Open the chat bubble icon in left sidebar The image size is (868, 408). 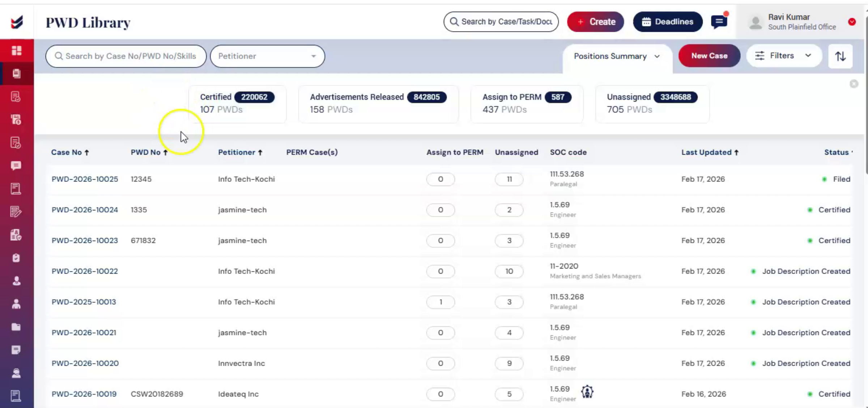click(x=16, y=166)
